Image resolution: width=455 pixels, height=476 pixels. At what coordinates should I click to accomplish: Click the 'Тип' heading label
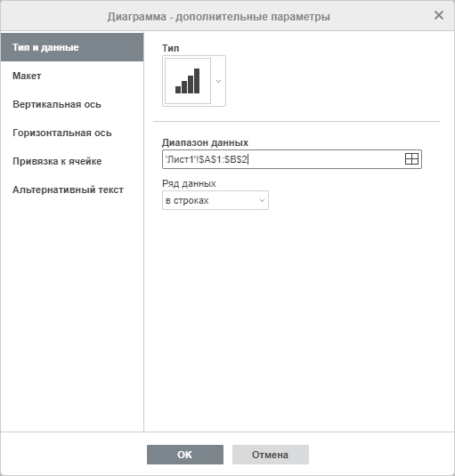point(170,48)
